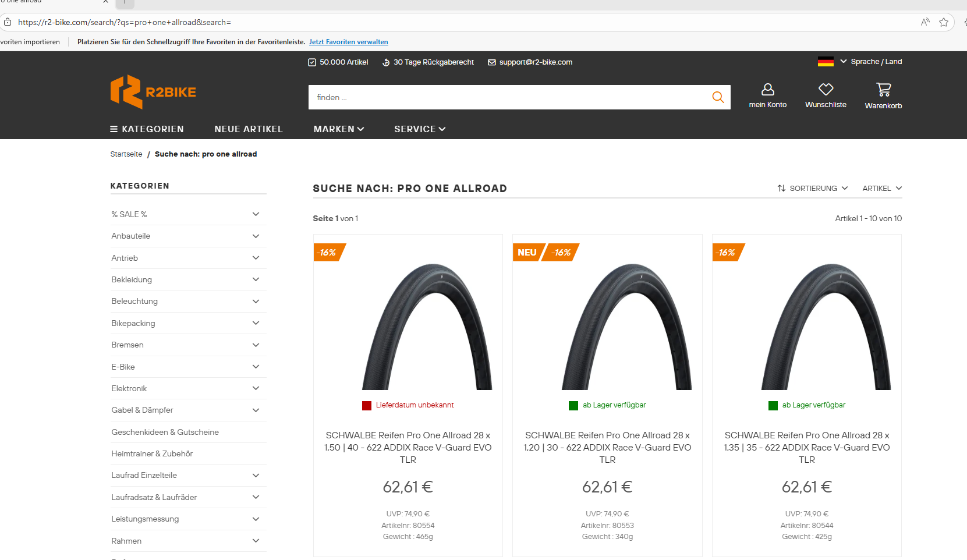Viewport: 967px width, 560px height.
Task: Open the KATEGORIEN menu
Action: pos(147,129)
